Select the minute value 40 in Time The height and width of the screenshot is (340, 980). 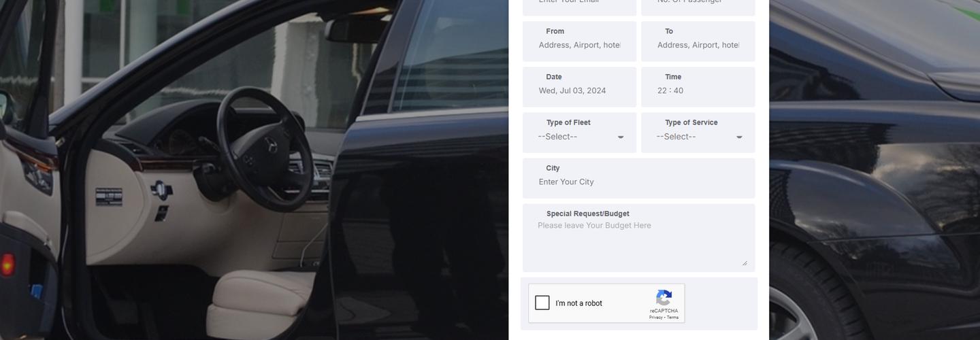coord(679,90)
